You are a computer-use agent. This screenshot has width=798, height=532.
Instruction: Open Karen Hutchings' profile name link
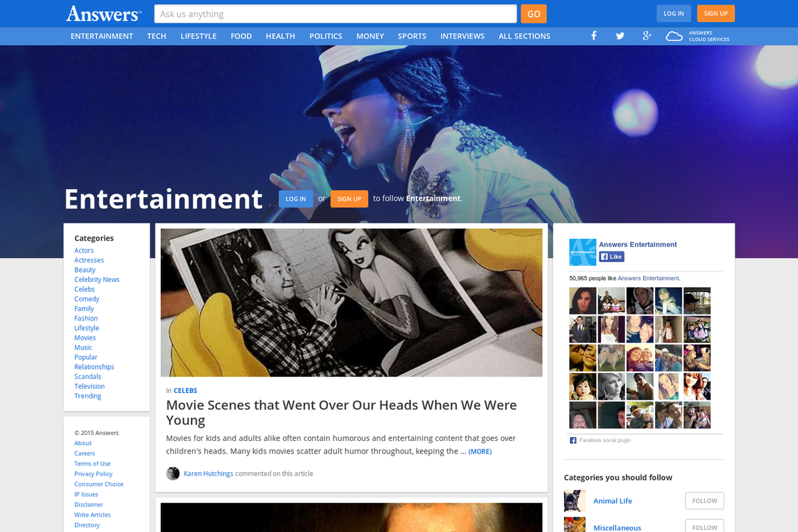(208, 473)
